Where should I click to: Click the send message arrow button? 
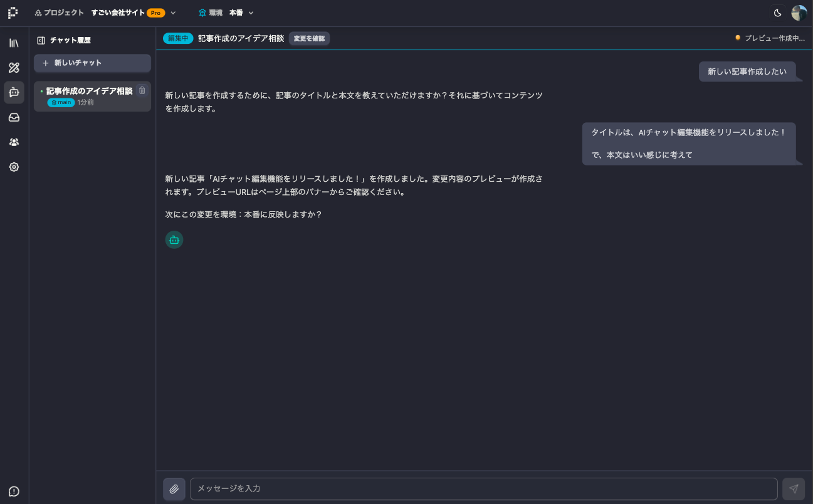click(794, 489)
